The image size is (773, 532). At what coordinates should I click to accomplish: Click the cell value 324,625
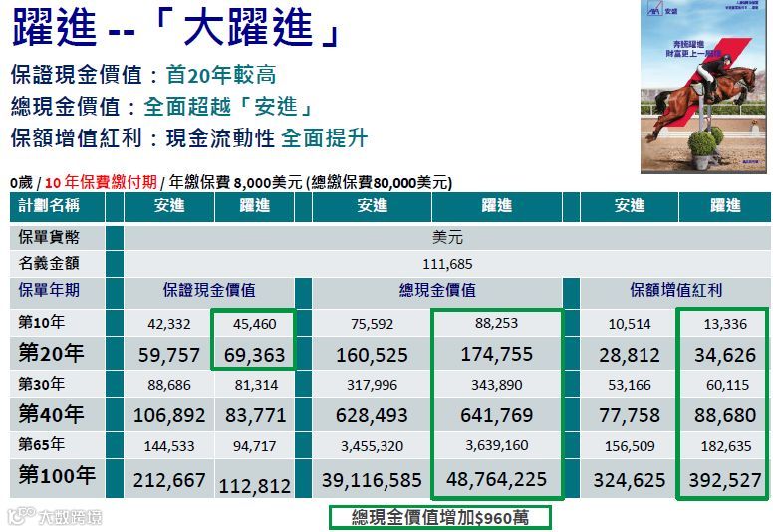(630, 480)
